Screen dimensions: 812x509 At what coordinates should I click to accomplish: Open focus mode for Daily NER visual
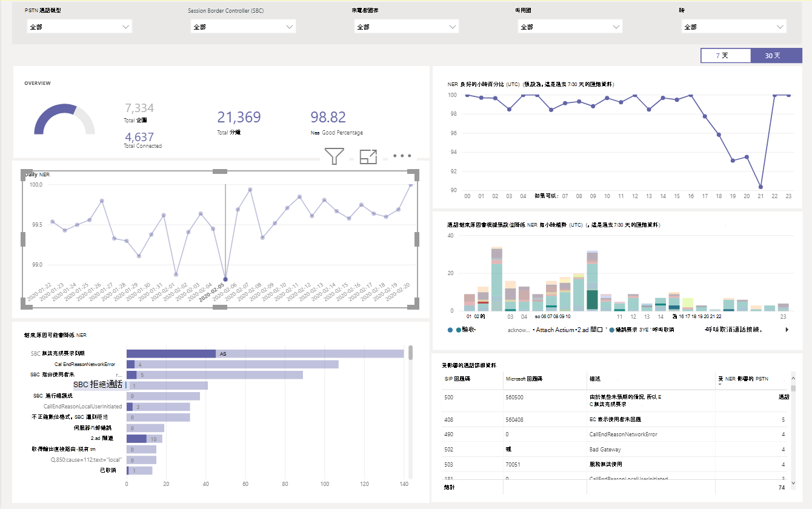[368, 156]
